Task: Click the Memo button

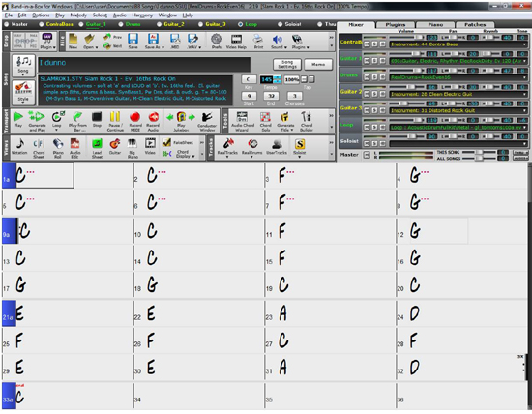Action: pyautogui.click(x=318, y=64)
